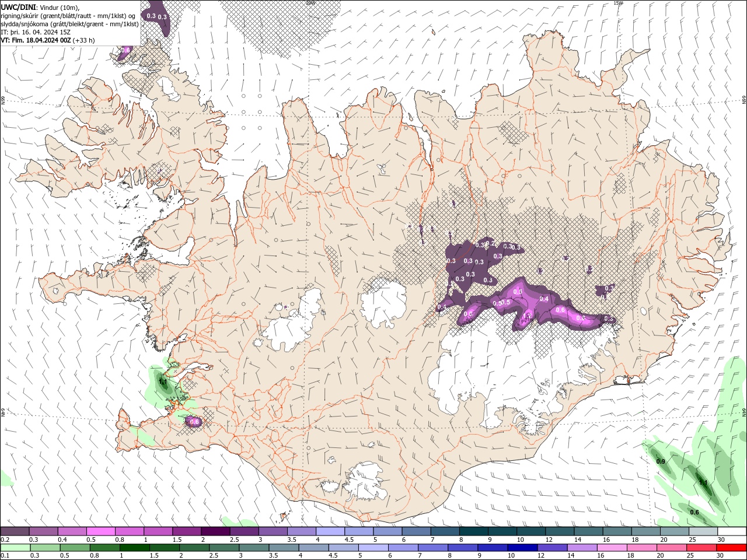Click the "0.1" label on the rain scale
The height and width of the screenshot is (560, 747).
pos(5,556)
